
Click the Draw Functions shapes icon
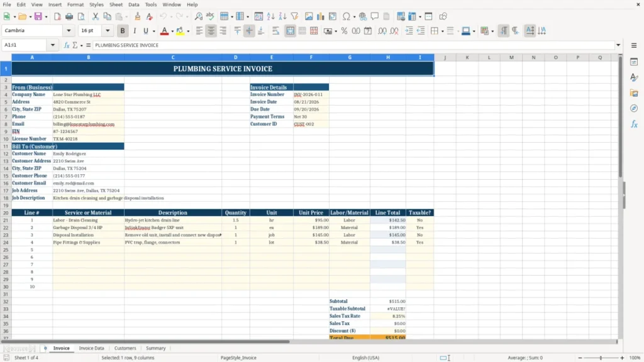point(443,16)
